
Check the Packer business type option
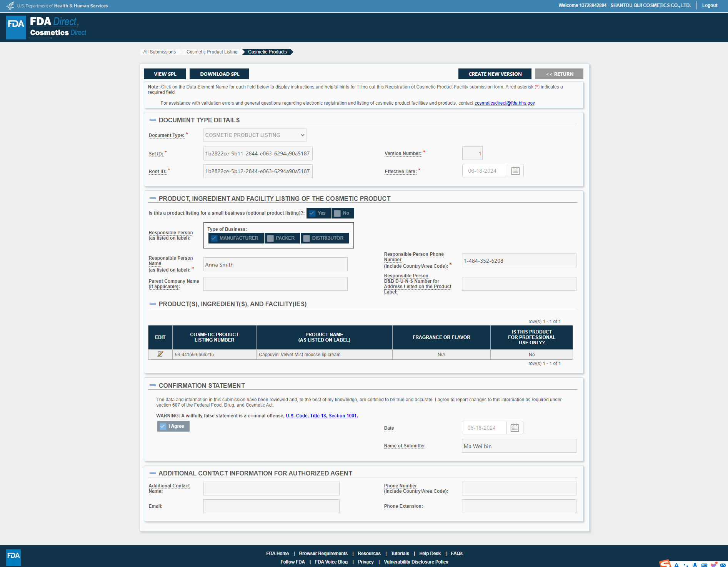coord(271,238)
